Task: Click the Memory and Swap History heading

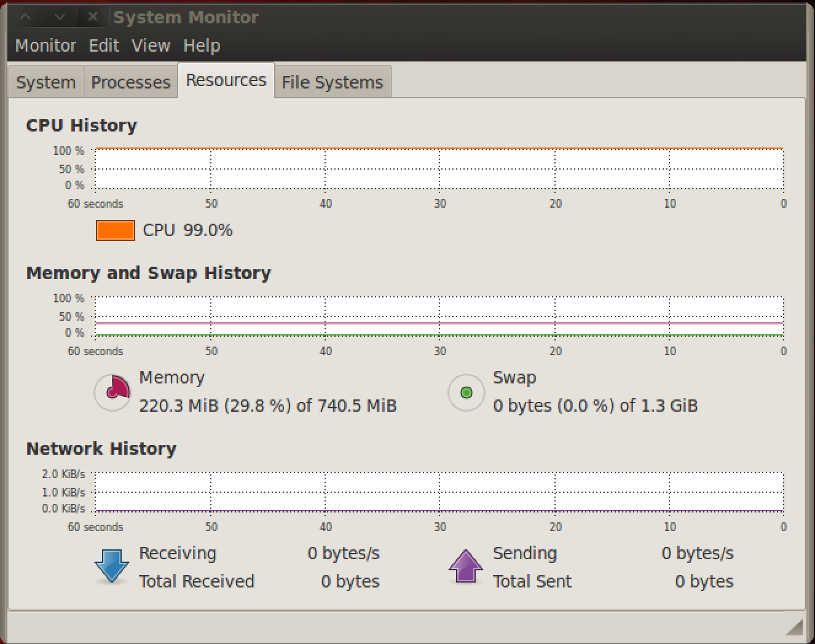Action: 149,273
